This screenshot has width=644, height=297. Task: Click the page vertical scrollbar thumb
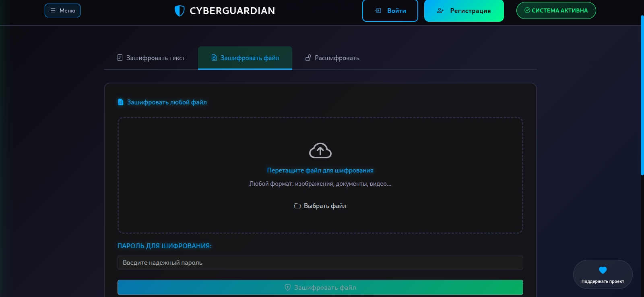[x=642, y=95]
